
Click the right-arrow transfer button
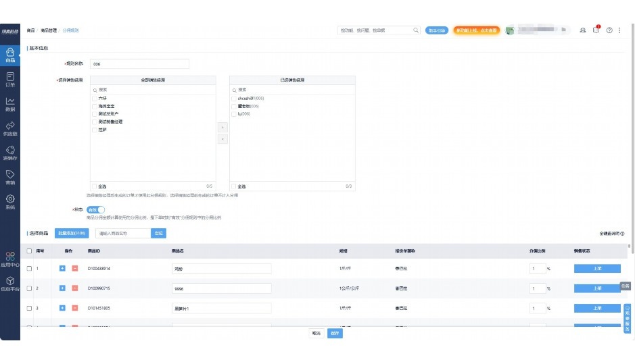(223, 127)
